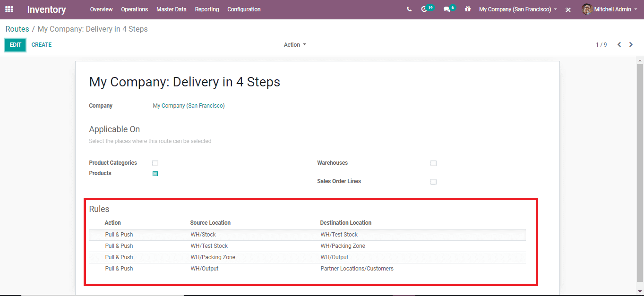Click the Destination Location column header

[346, 223]
